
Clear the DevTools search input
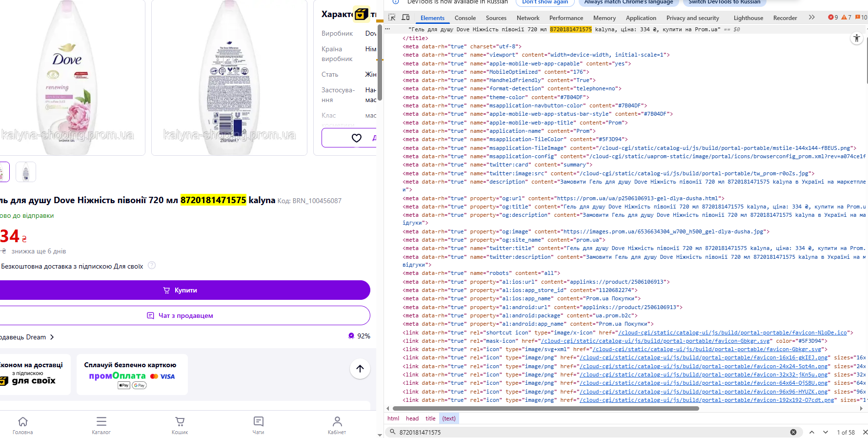[x=793, y=432]
